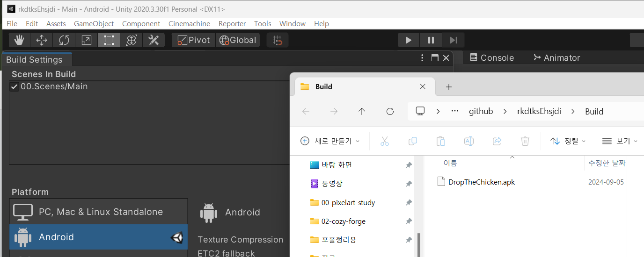Select the Transform tool
Screen dimensions: 644x257
click(x=132, y=40)
